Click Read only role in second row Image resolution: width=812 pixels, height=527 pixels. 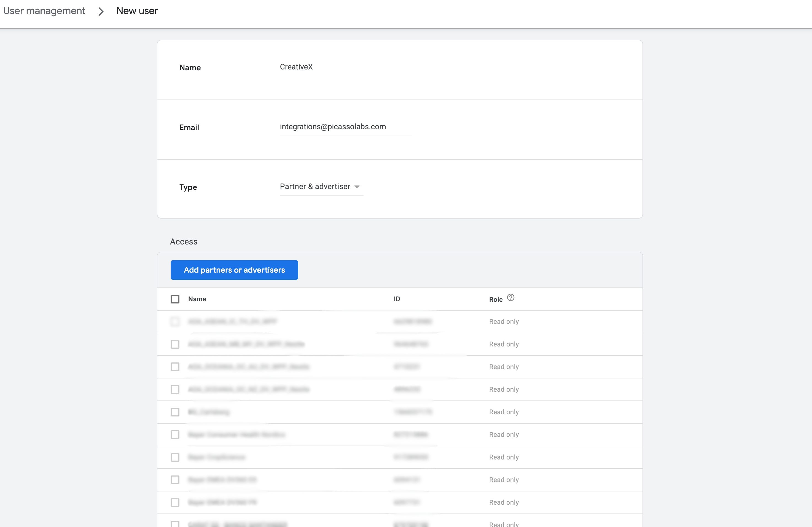pyautogui.click(x=504, y=344)
